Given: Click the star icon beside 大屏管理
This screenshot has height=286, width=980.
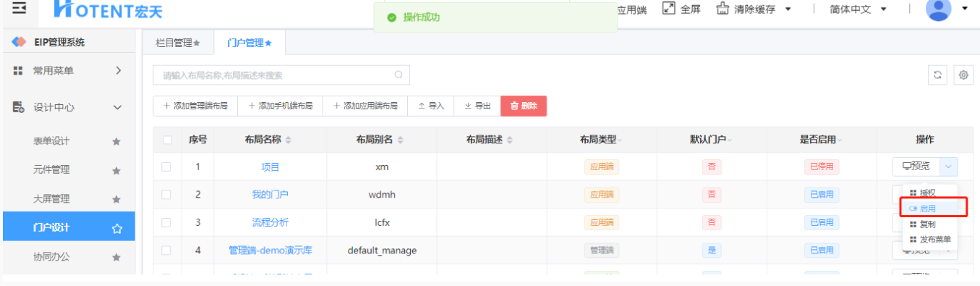Looking at the screenshot, I should [x=116, y=199].
